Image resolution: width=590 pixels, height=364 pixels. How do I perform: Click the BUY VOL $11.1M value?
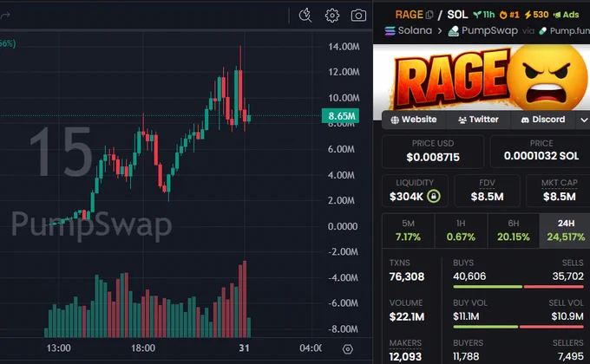point(466,316)
